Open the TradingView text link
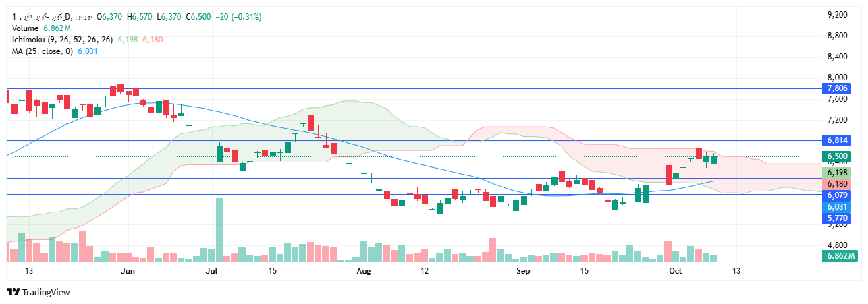Screen dimensions: 868x304 pyautogui.click(x=46, y=292)
